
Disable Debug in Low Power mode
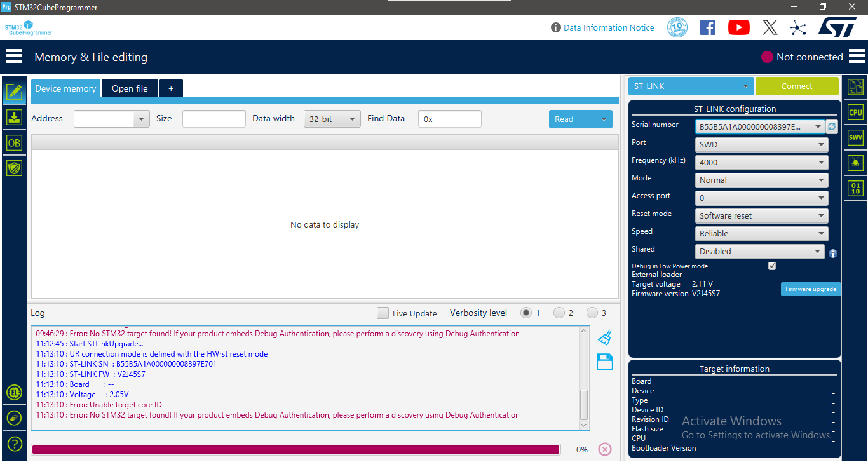[x=771, y=265]
